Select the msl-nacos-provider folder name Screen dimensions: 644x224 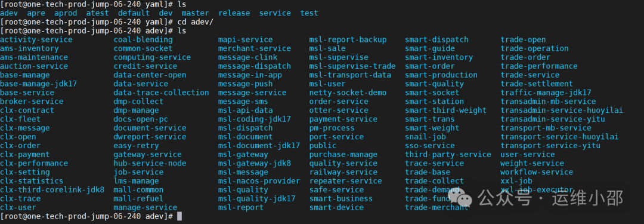(x=259, y=181)
